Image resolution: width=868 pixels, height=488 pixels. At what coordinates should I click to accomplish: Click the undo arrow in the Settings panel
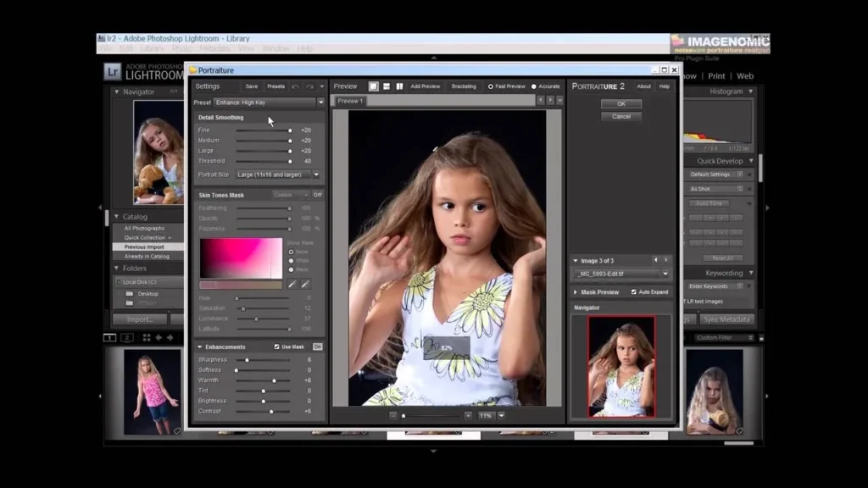pyautogui.click(x=296, y=86)
